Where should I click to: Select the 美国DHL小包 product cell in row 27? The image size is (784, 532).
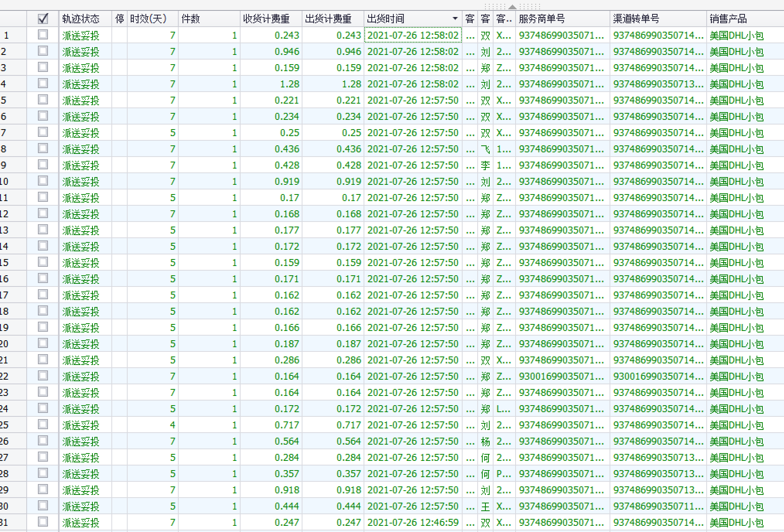pyautogui.click(x=745, y=457)
